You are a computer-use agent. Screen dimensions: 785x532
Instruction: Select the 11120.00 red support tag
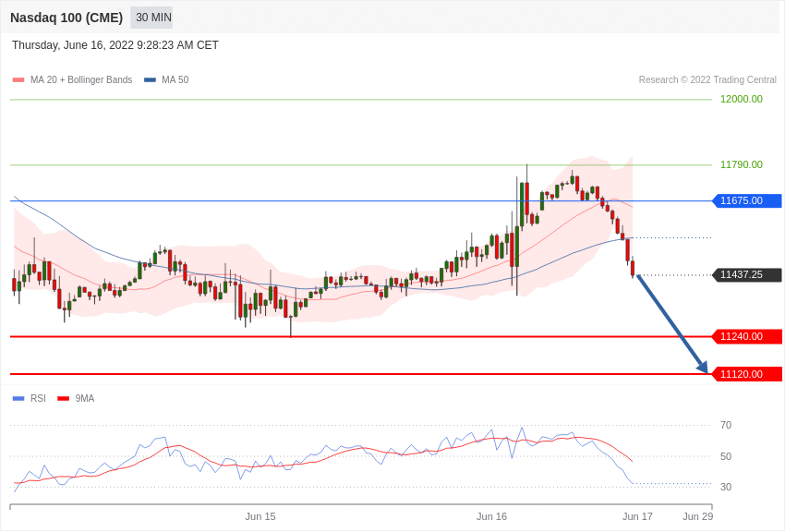tap(746, 374)
